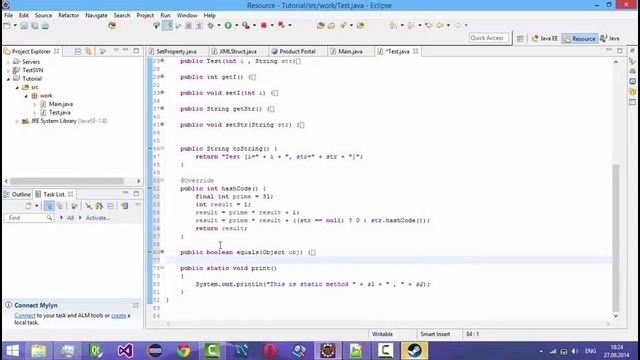The width and height of the screenshot is (640, 360).
Task: Expand the TestSVN project node
Action: tap(8, 71)
